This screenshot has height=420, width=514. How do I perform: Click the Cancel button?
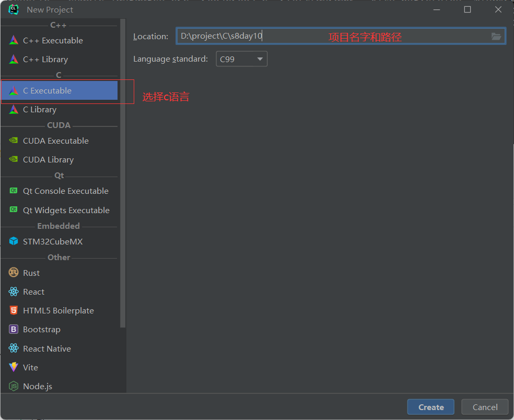click(485, 407)
